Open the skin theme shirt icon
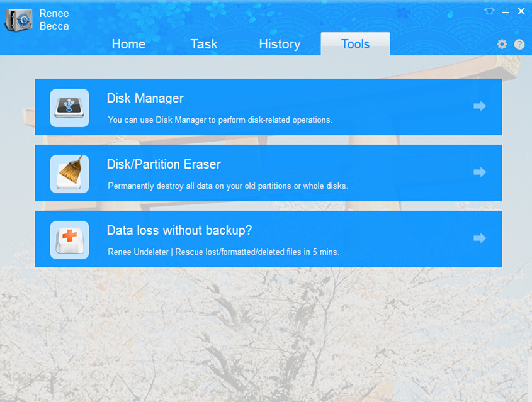 489,11
